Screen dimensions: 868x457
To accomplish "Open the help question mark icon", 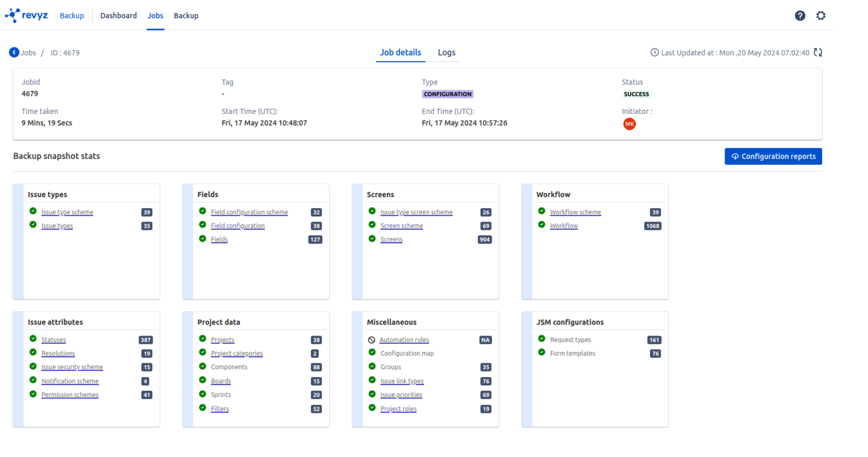I will pyautogui.click(x=800, y=16).
